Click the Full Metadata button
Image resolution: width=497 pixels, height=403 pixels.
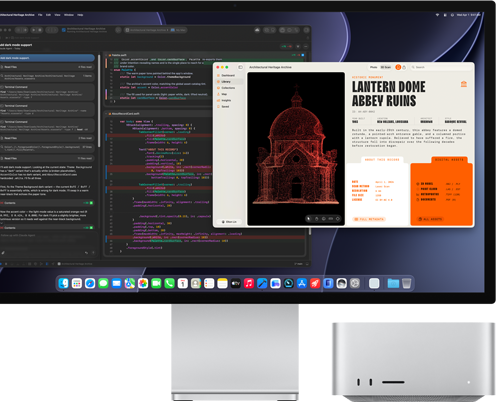point(369,219)
